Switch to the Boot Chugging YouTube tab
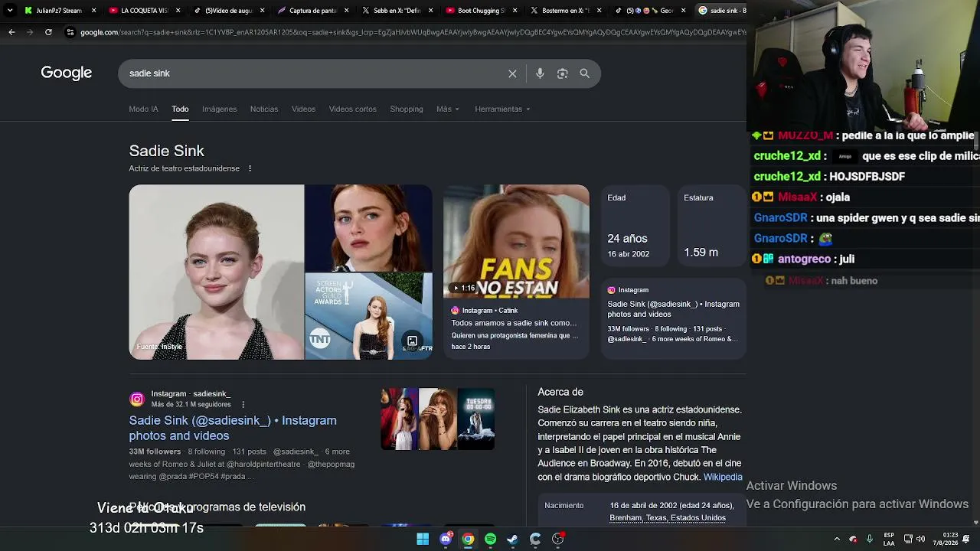This screenshot has height=551, width=980. coord(480,11)
